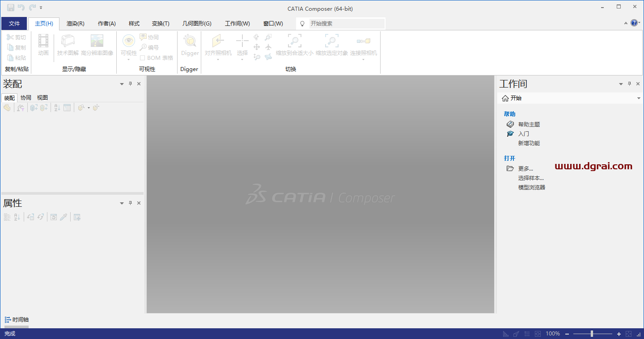The height and width of the screenshot is (339, 644).
Task: Open High Resolution Image (高分辨率图像) tool
Action: [97, 45]
